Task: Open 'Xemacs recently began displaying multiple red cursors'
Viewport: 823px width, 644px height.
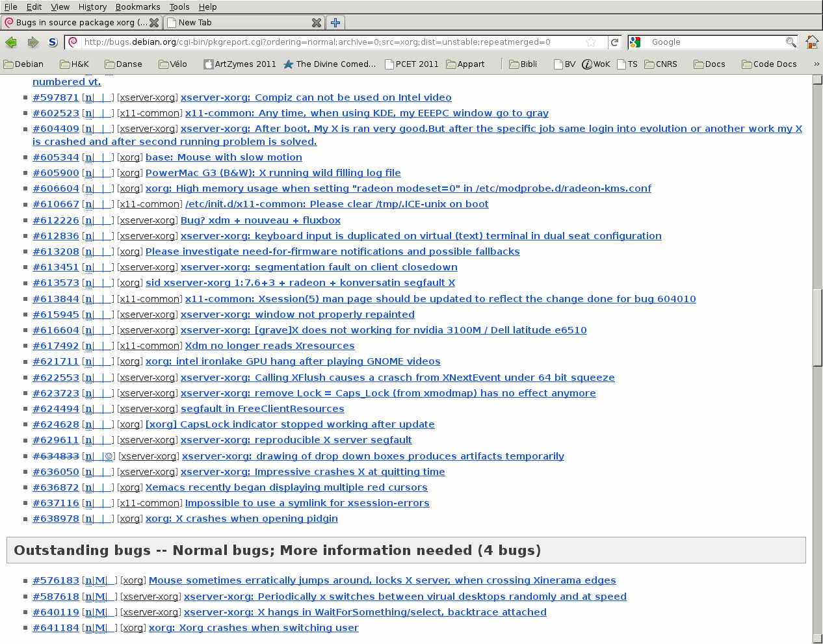Action: [x=287, y=487]
